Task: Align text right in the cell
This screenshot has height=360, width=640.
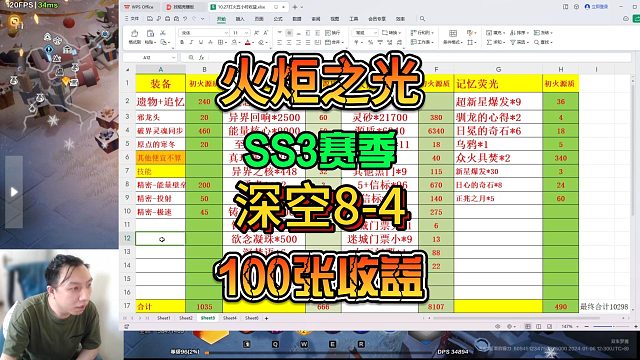Action: pyautogui.click(x=298, y=42)
